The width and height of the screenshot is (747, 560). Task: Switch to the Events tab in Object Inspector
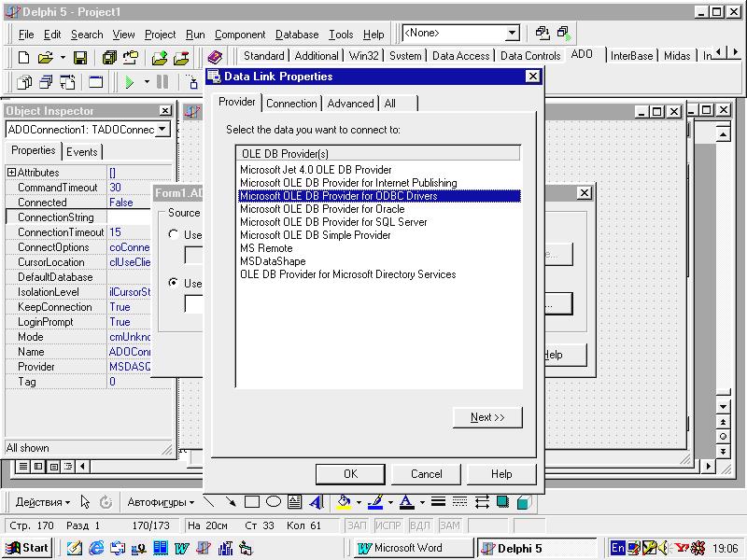[81, 151]
